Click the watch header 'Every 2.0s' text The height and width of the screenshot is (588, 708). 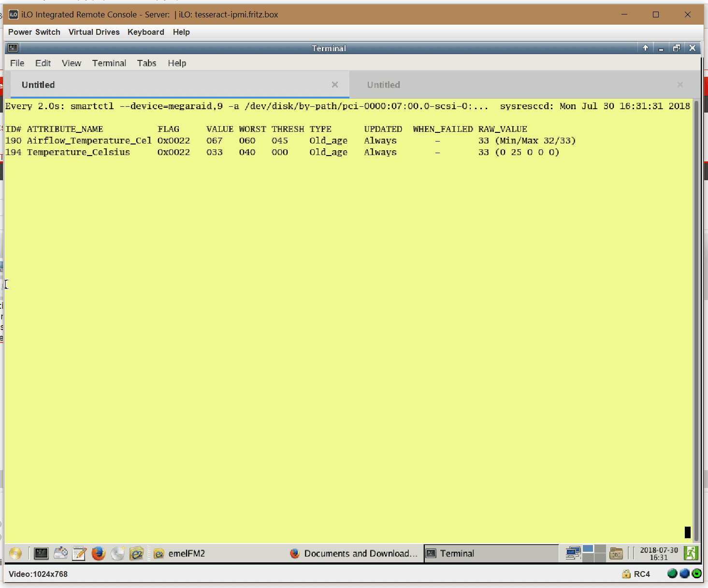coord(35,106)
